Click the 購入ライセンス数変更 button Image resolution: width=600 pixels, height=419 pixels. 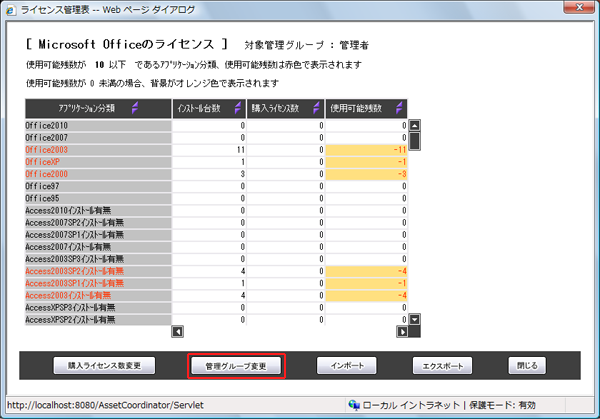coord(104,365)
